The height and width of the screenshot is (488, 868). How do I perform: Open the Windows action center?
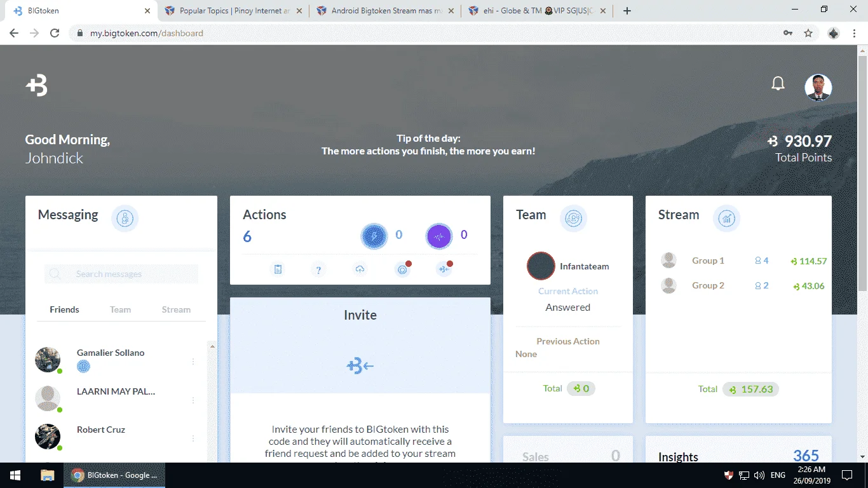pos(846,475)
